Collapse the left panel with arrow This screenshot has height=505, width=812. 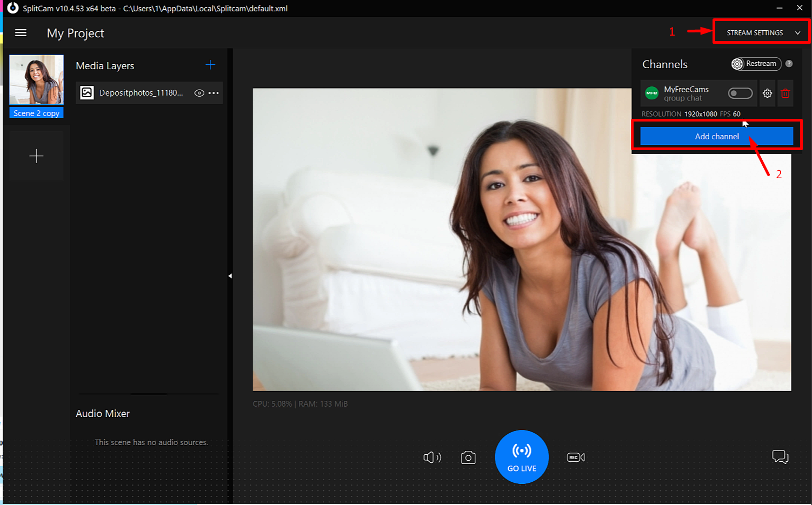tap(230, 276)
